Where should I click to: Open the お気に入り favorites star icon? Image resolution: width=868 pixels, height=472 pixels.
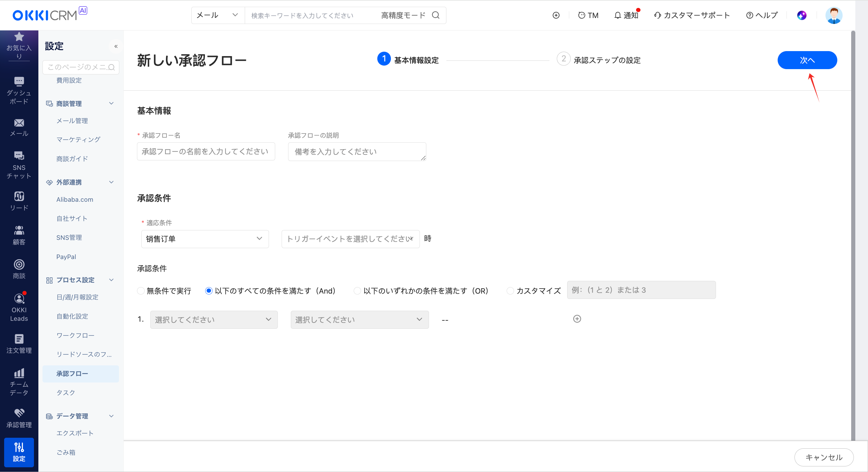point(19,37)
